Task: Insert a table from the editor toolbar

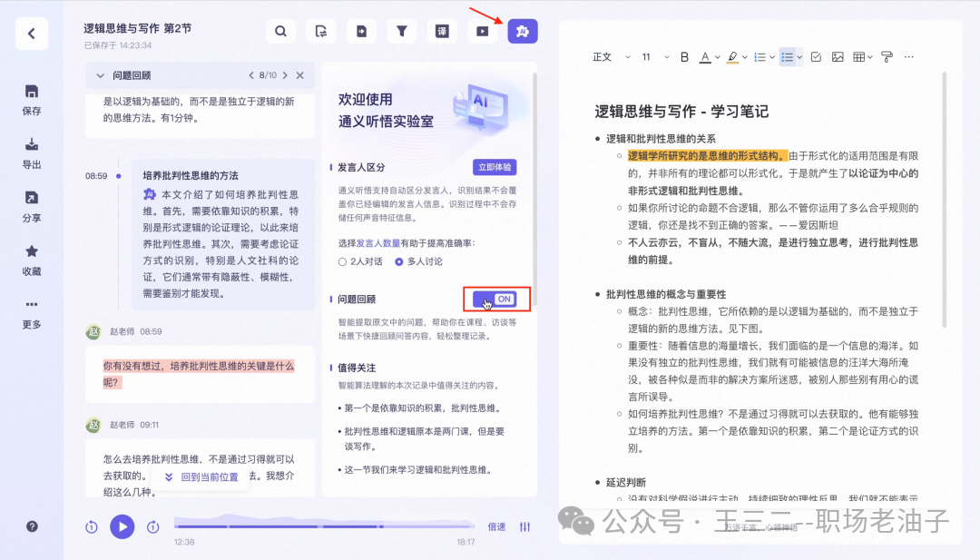Action: click(x=859, y=56)
